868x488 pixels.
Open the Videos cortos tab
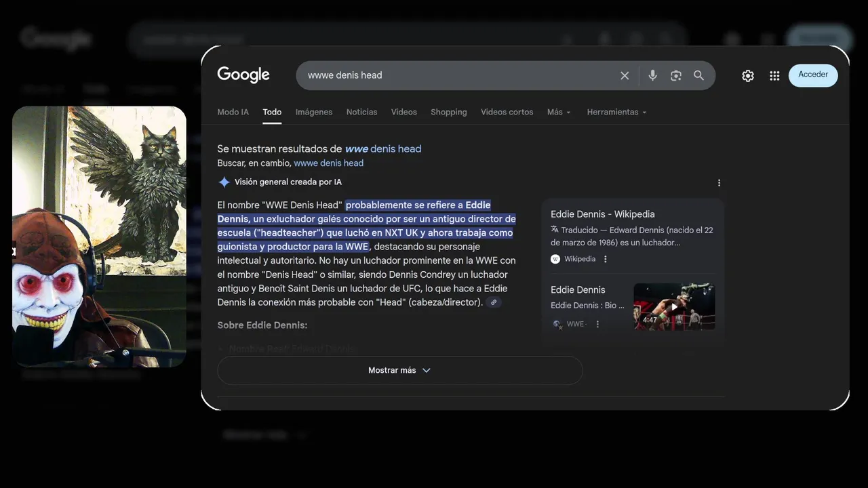507,112
